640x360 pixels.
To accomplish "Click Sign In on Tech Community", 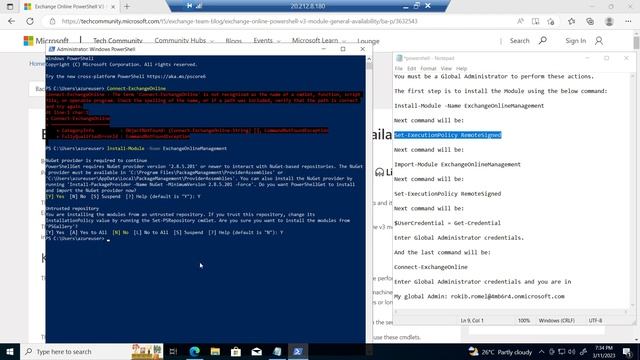I will pos(576,41).
